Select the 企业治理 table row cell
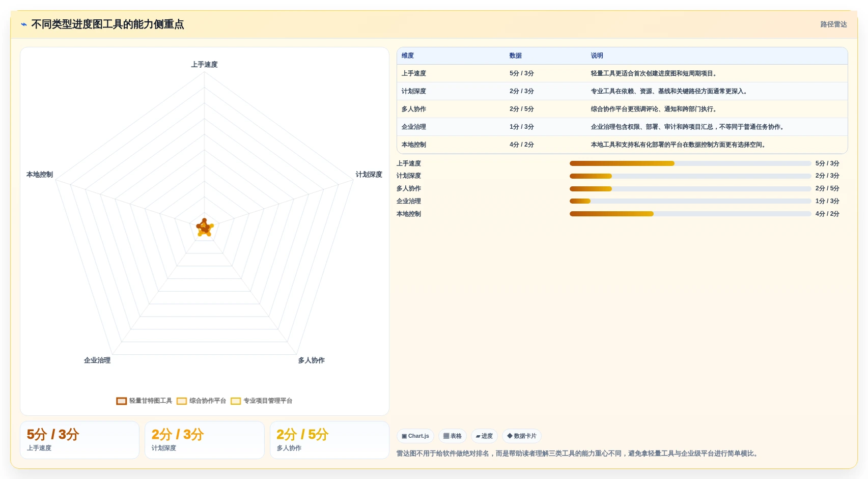Image resolution: width=868 pixels, height=479 pixels. tap(414, 127)
